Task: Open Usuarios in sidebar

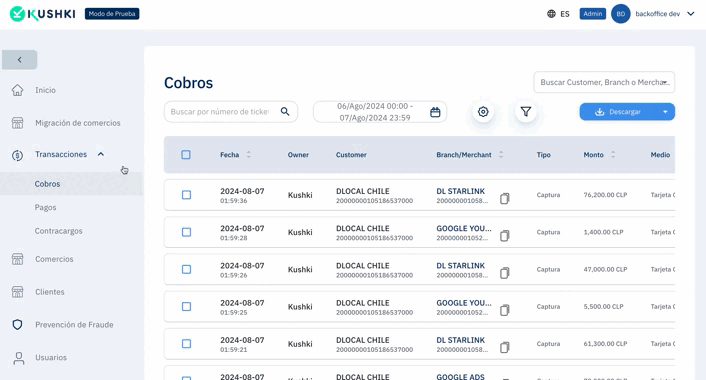Action: click(x=51, y=357)
